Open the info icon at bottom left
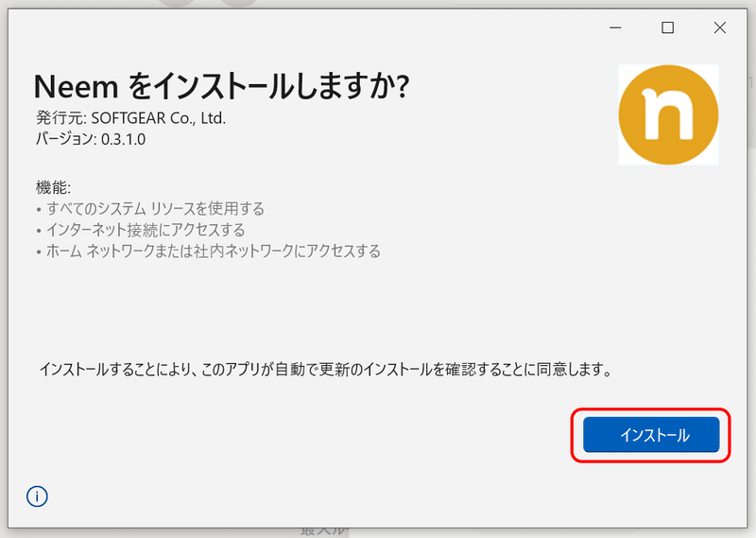The width and height of the screenshot is (756, 538). [x=37, y=496]
